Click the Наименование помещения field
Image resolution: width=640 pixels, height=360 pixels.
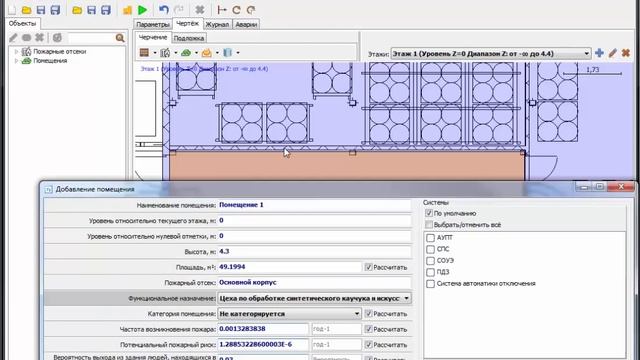coord(314,205)
